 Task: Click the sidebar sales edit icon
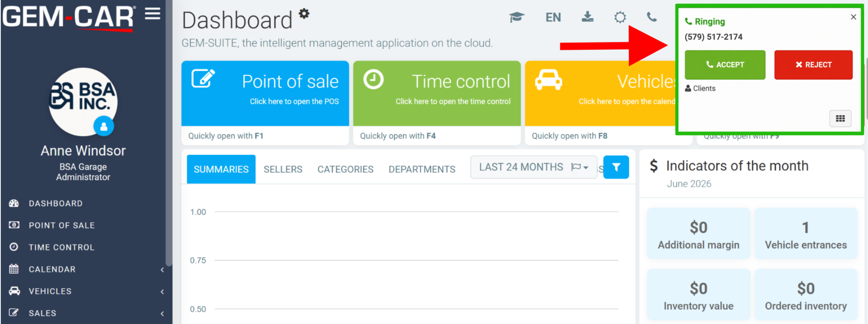14,313
